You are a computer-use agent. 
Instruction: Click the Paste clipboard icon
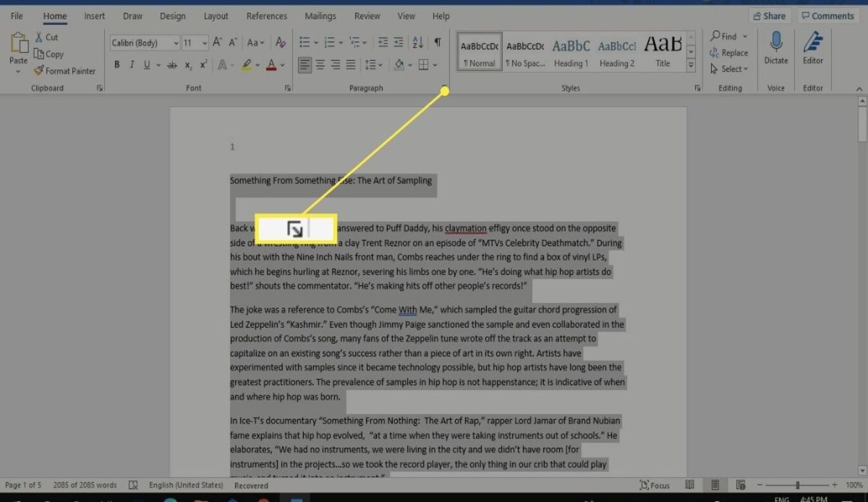[x=19, y=44]
